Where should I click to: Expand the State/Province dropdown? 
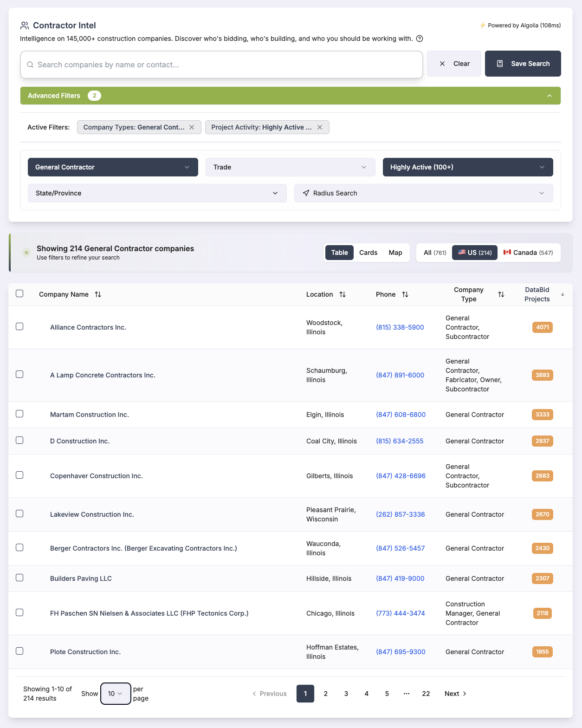(157, 193)
